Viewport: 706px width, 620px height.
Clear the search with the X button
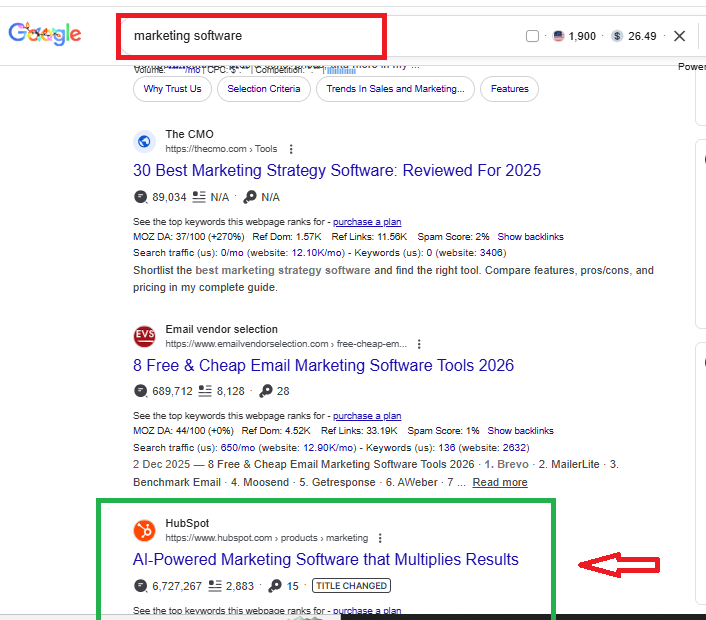pos(679,36)
